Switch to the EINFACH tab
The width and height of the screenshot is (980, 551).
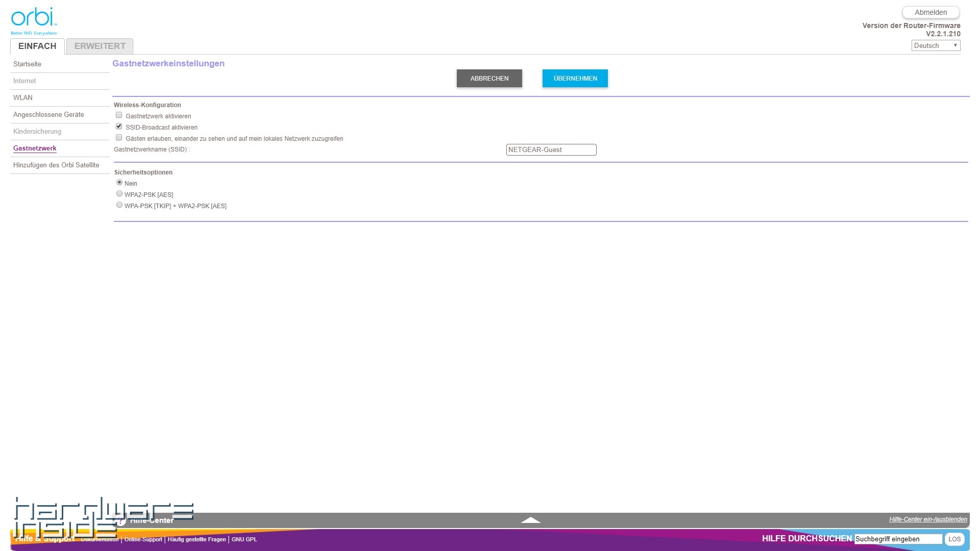pos(37,46)
